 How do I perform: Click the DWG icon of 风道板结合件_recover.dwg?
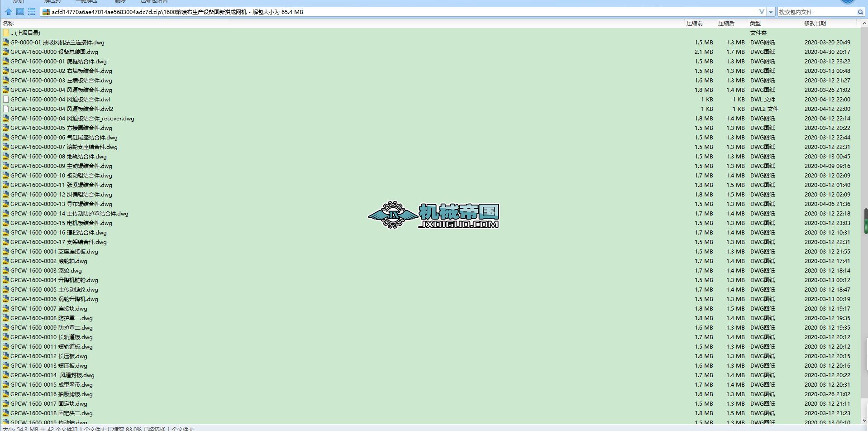point(6,119)
